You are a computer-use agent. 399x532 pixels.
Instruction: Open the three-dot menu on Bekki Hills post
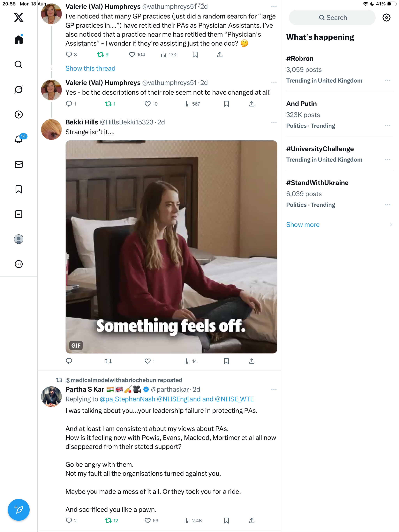pyautogui.click(x=274, y=122)
